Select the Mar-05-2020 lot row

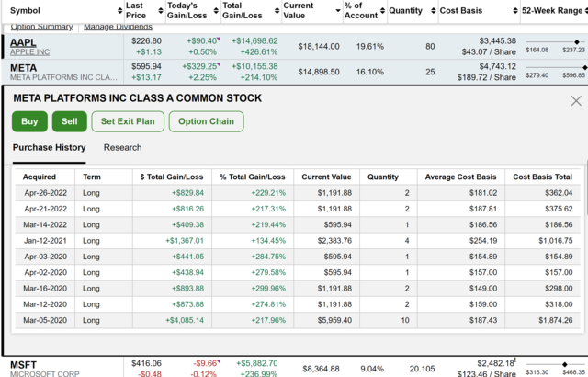298,320
